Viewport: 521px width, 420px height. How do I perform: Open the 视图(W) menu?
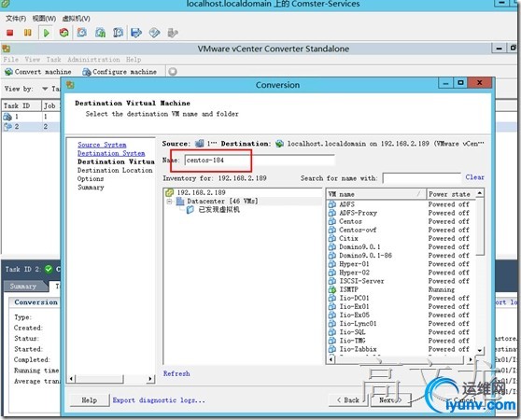point(44,19)
